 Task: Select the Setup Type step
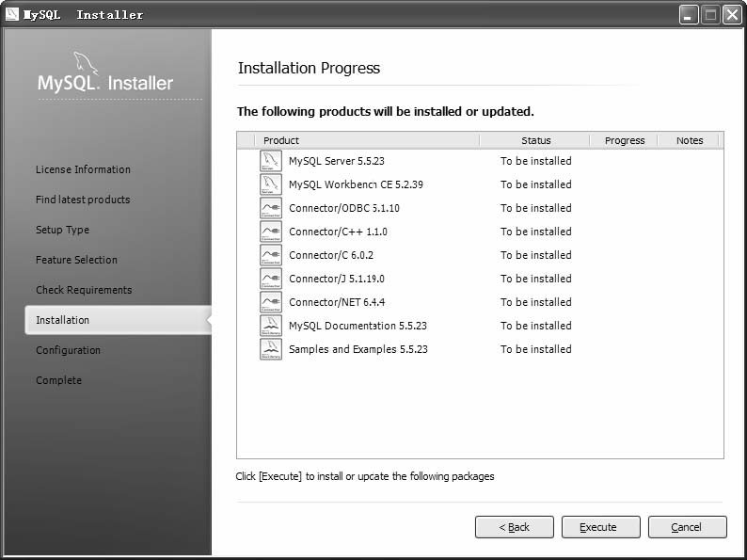tap(62, 230)
